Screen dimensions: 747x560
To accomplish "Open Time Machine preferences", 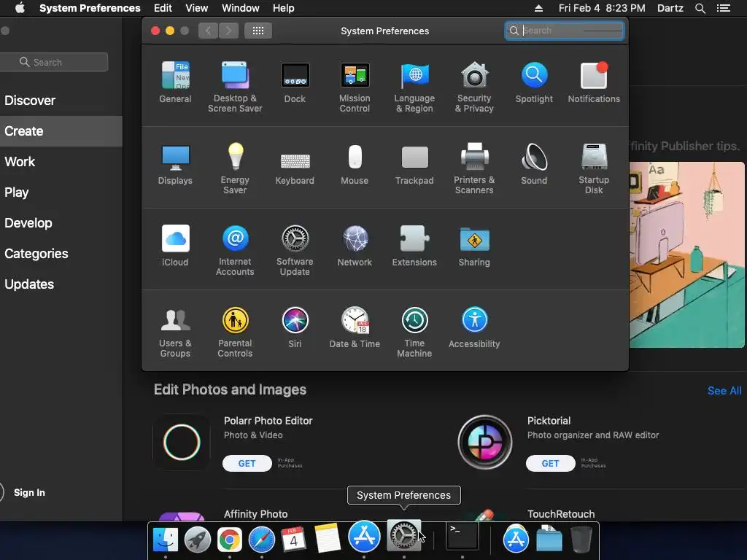I will click(x=414, y=332).
